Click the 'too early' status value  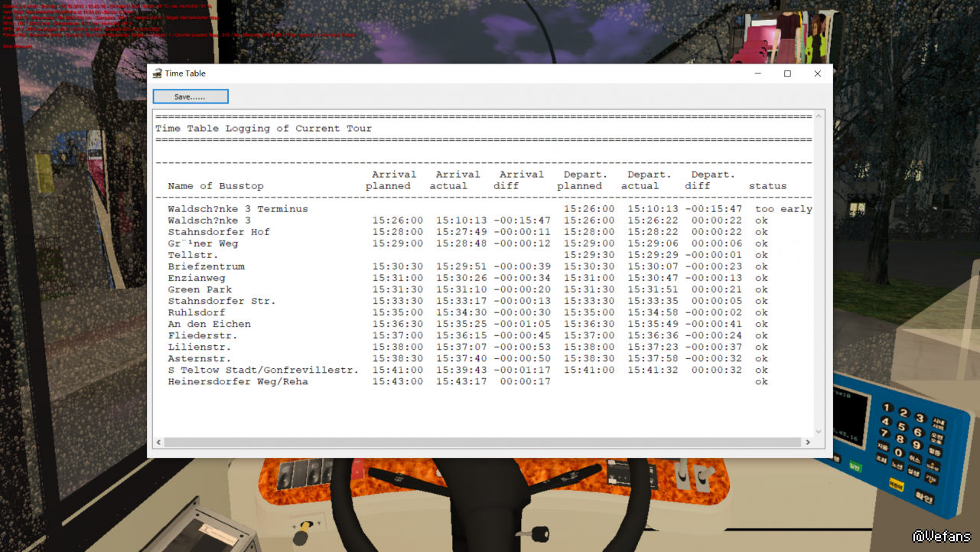(x=783, y=209)
